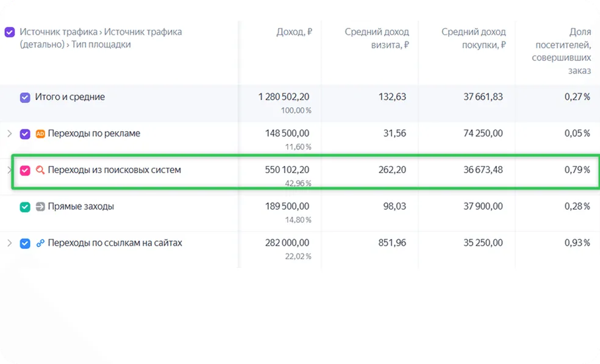Click the average visit income 132,63
The width and height of the screenshot is (600, 364).
pyautogui.click(x=392, y=97)
